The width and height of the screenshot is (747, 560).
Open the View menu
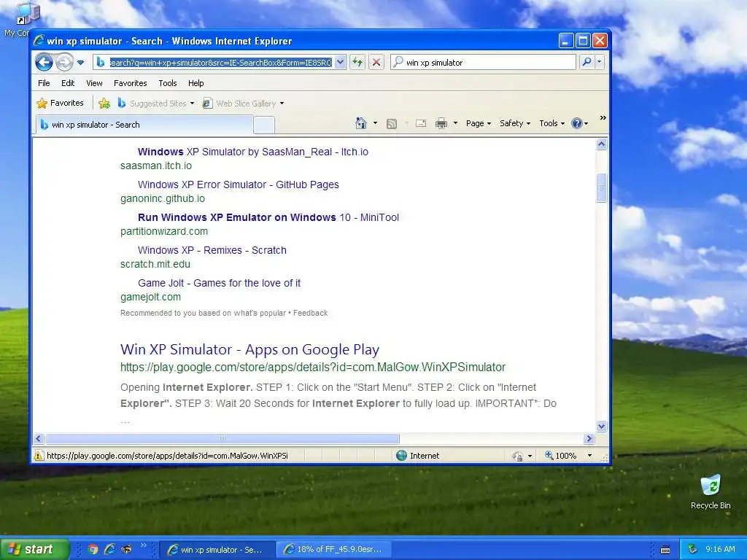[94, 83]
